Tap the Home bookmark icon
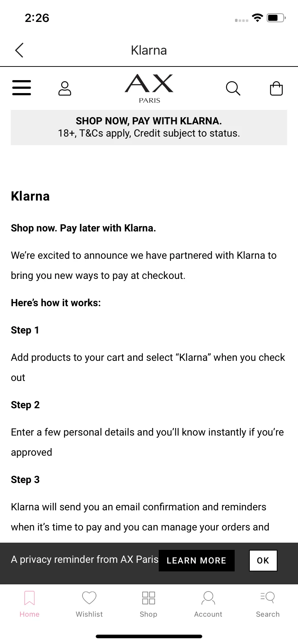The height and width of the screenshot is (644, 298). (x=30, y=598)
